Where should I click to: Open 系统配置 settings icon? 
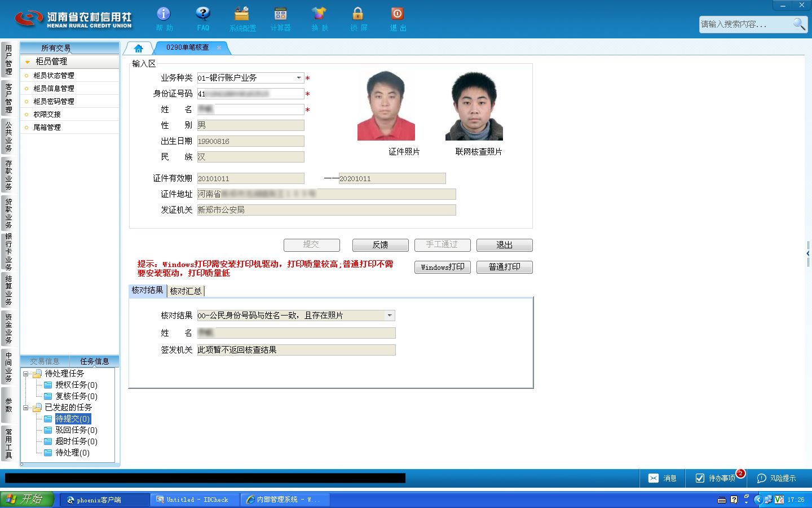(x=242, y=14)
